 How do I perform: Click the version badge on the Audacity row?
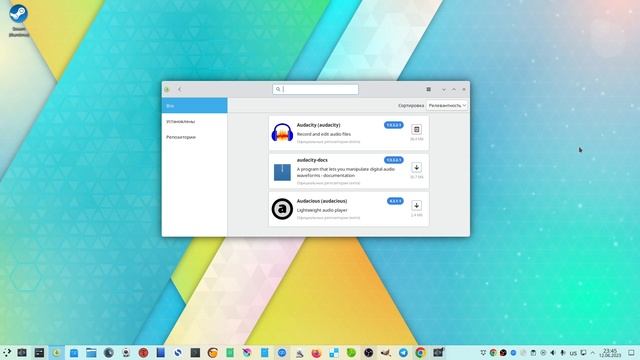coord(393,125)
